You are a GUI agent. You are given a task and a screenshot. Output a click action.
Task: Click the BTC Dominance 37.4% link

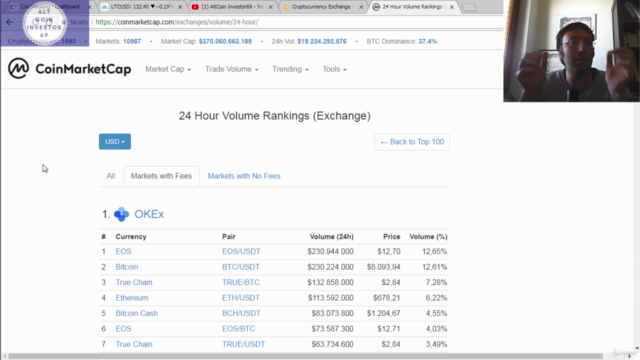point(427,41)
